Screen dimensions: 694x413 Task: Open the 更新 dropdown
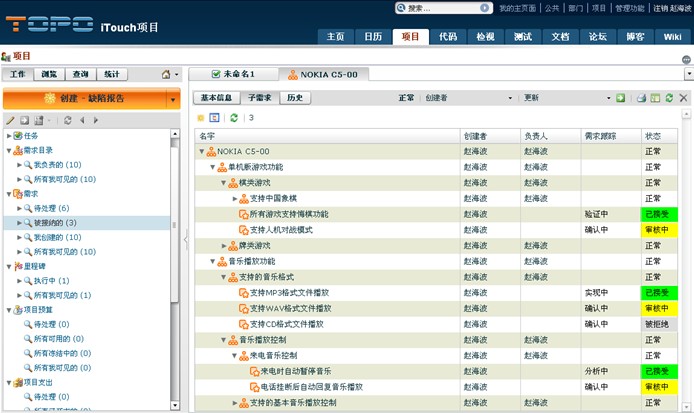609,98
